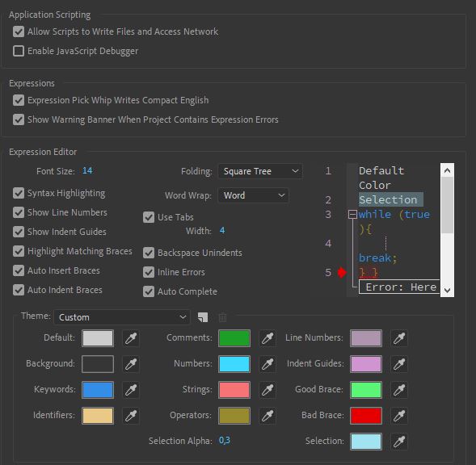The width and height of the screenshot is (476, 465).
Task: Click the Keywords color eyedropper
Action: click(131, 390)
